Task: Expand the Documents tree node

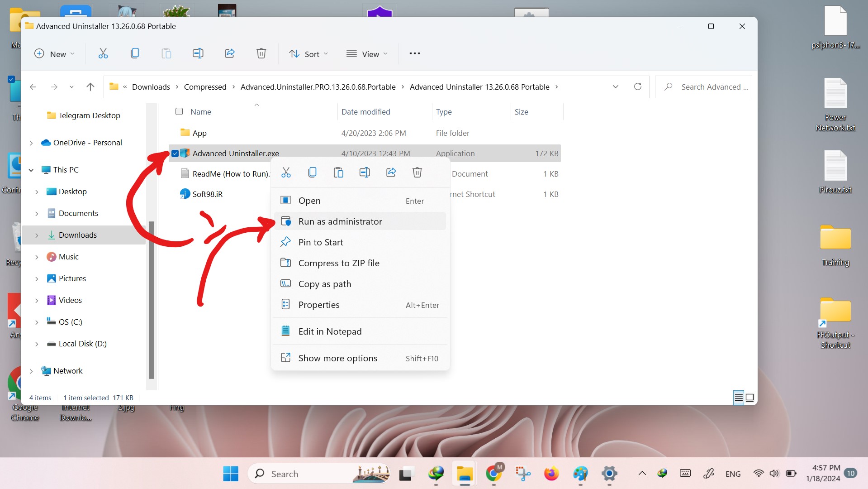Action: point(37,214)
